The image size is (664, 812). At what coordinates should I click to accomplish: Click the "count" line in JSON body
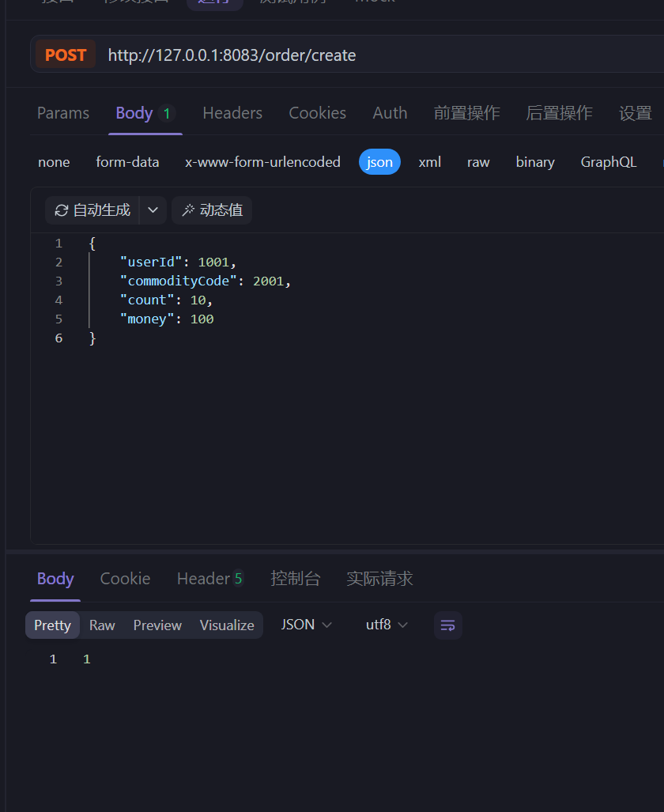point(166,300)
